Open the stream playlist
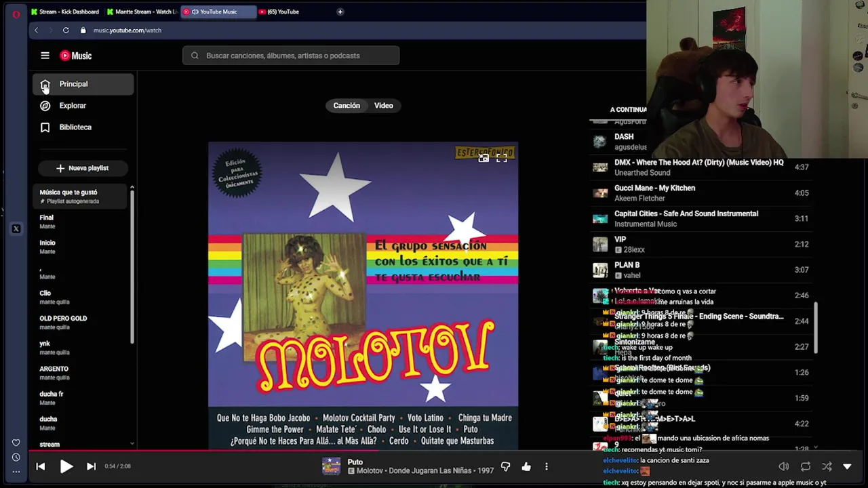This screenshot has width=868, height=488. (80, 445)
